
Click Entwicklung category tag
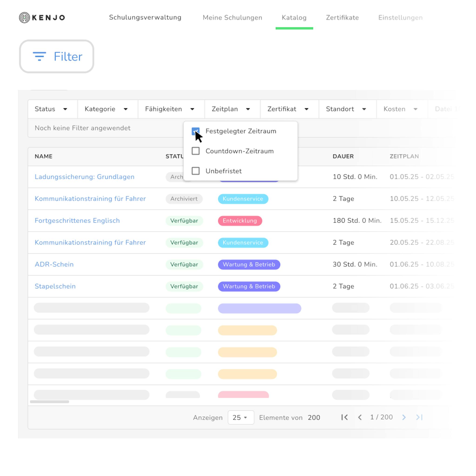240,221
